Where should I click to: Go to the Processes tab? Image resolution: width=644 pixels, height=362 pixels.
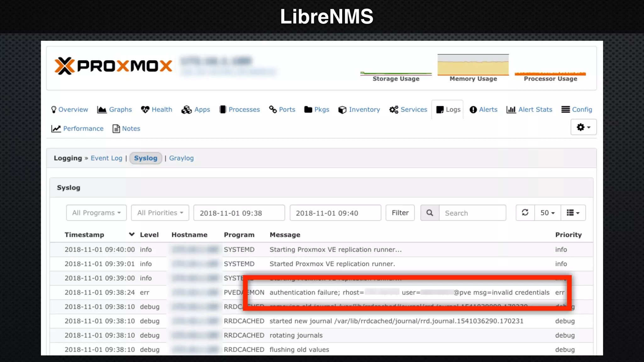(240, 109)
